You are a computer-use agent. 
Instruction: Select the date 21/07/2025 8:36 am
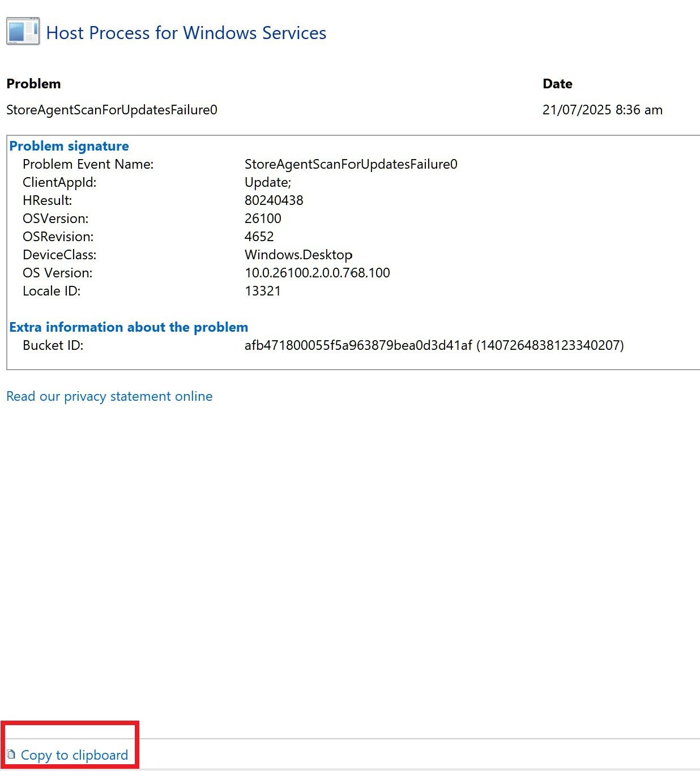[x=603, y=110]
